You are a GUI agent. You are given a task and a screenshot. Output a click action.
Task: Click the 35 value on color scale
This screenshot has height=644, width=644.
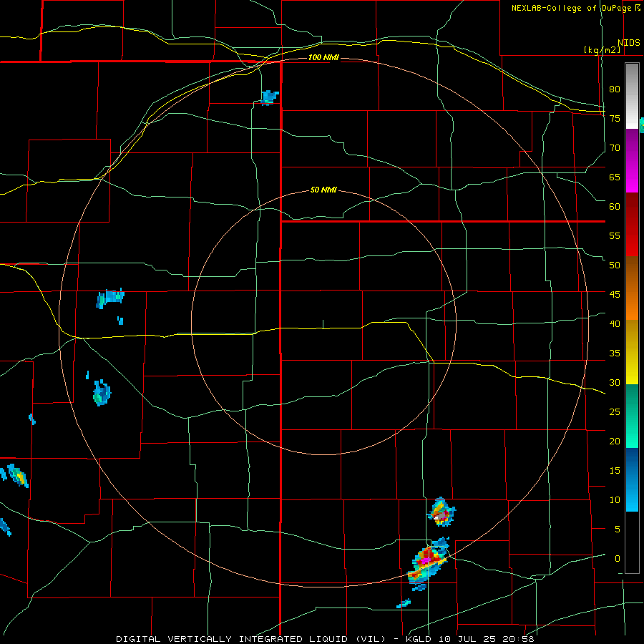tap(615, 353)
